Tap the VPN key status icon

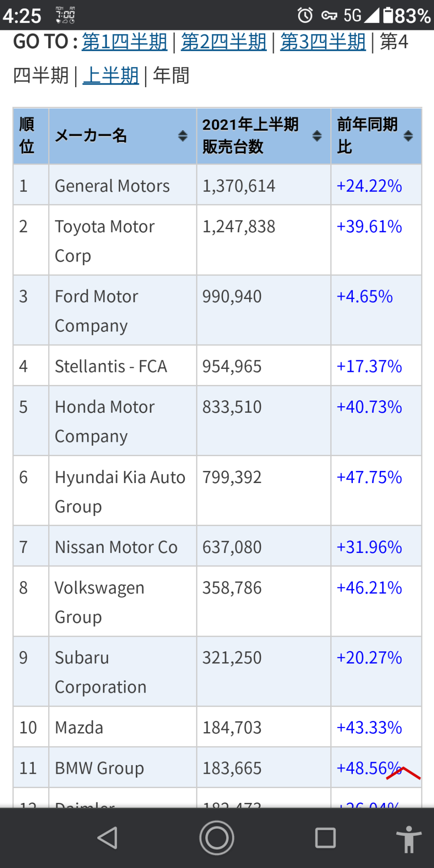tap(329, 16)
